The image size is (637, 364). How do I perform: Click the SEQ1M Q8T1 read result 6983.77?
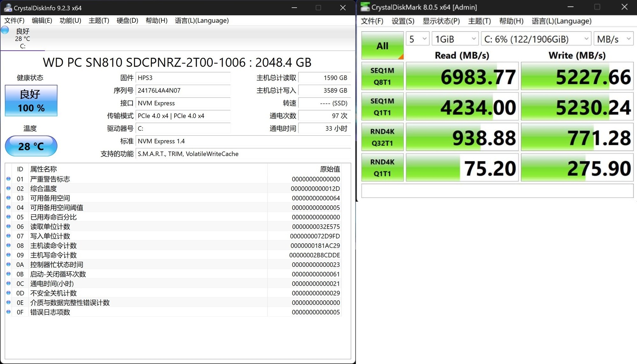coord(462,76)
